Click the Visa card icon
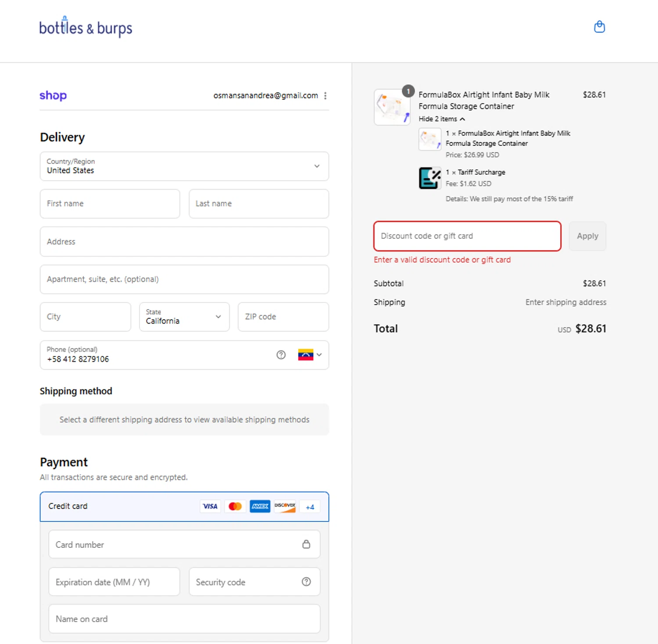Screen dimensions: 658x644 click(x=210, y=507)
